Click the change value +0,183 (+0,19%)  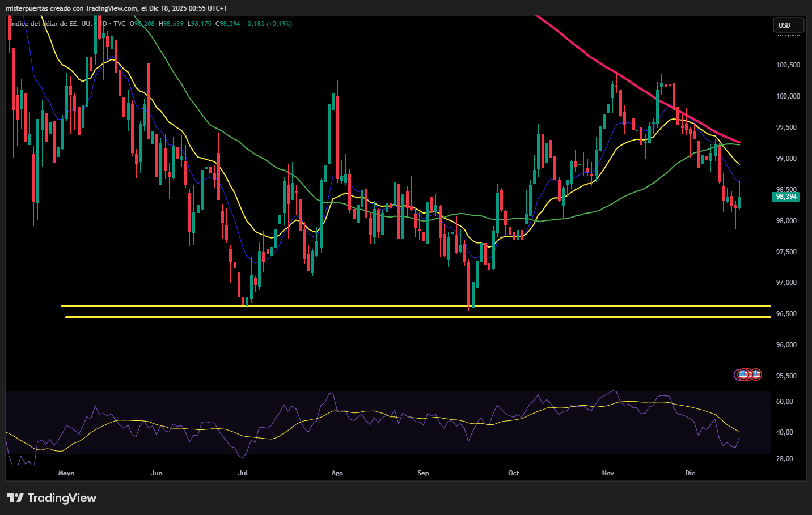pyautogui.click(x=268, y=24)
